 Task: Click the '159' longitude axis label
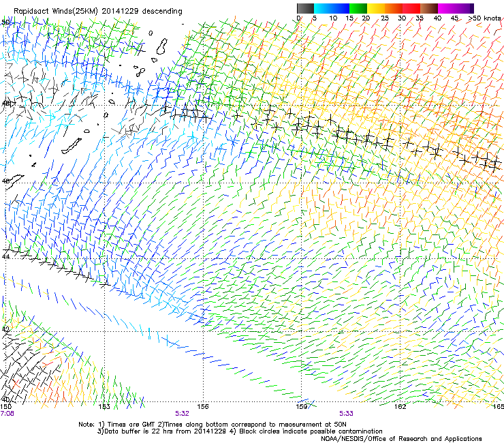click(302, 406)
